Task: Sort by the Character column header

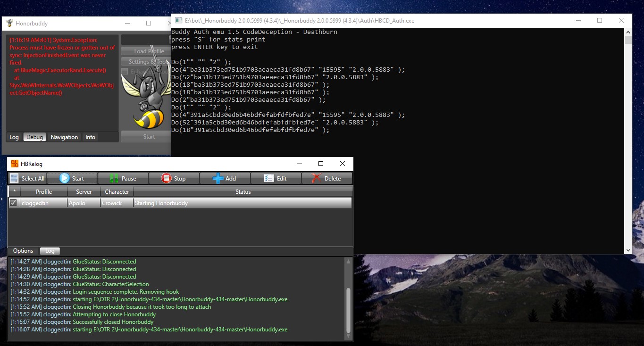Action: [117, 192]
